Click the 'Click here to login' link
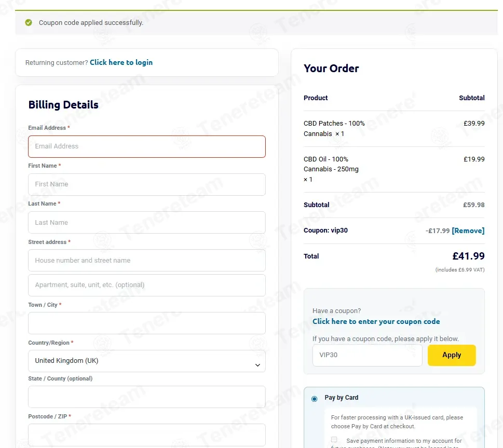503x448 pixels. click(121, 62)
